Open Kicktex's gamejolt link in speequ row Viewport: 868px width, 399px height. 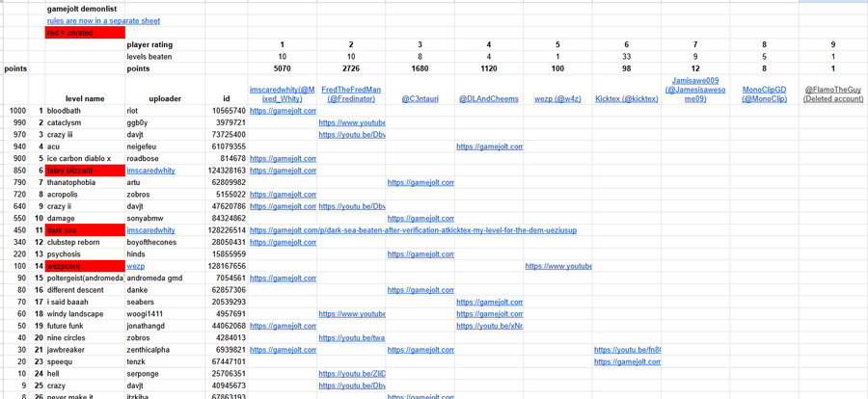tap(627, 362)
